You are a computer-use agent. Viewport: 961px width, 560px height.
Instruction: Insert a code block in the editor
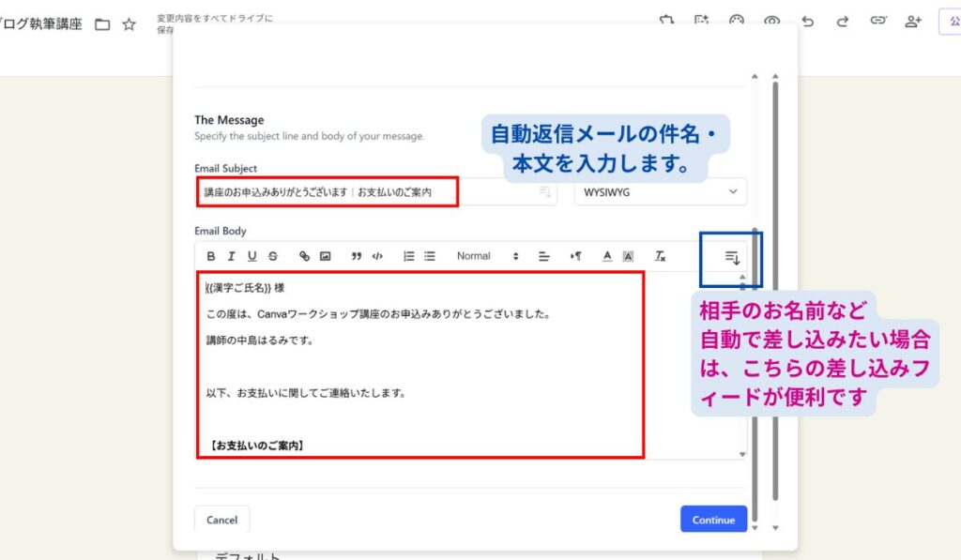coord(377,256)
